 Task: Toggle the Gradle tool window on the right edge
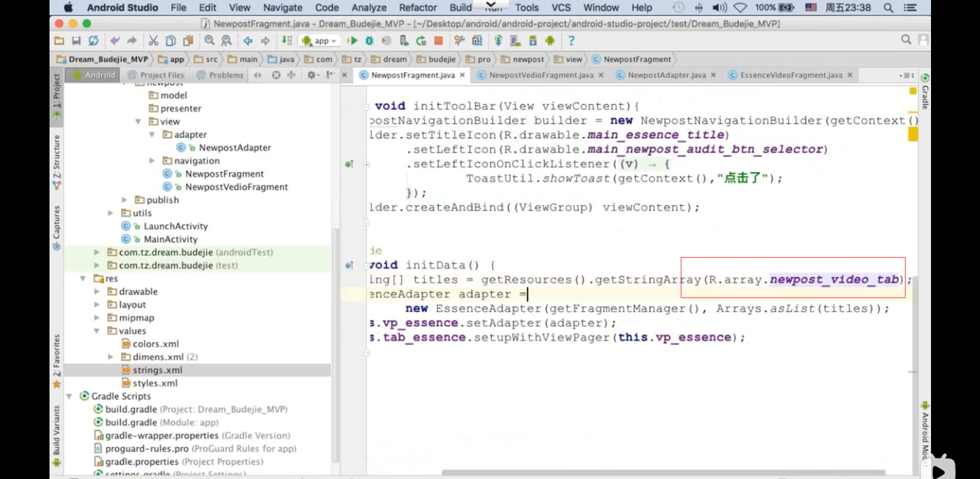tap(925, 92)
